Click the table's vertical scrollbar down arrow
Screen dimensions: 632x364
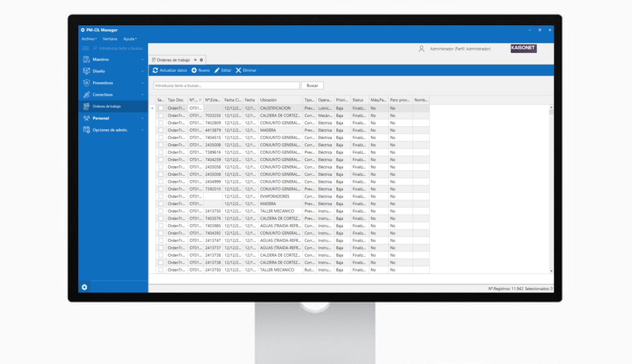(x=551, y=271)
